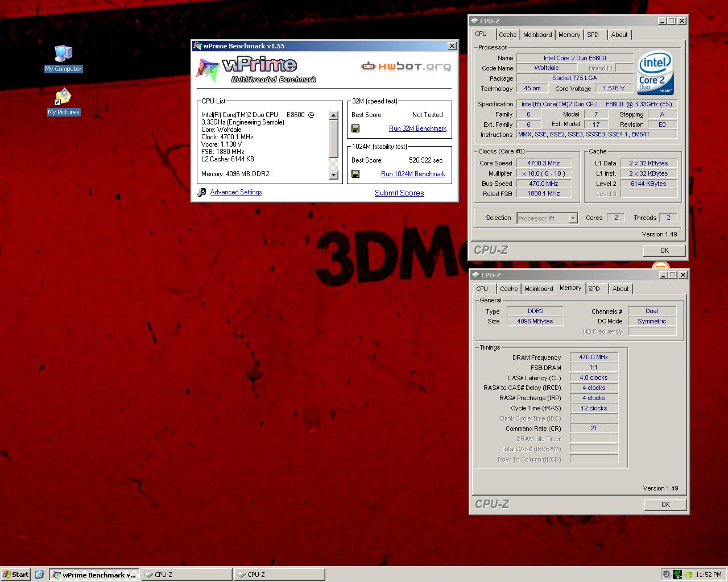The width and height of the screenshot is (728, 582).
Task: Click the system clock showing 11:52 PM
Action: 709,575
